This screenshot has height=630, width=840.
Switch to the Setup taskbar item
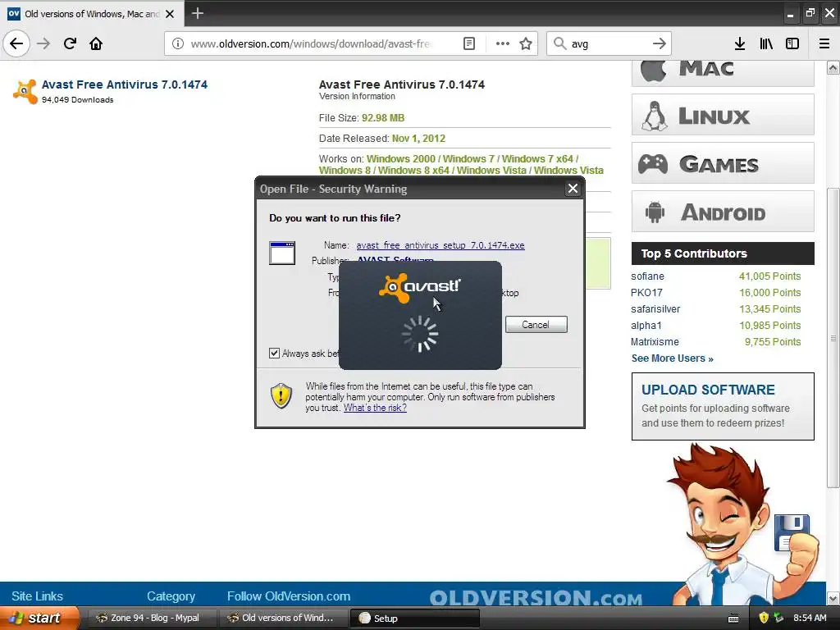(413, 619)
